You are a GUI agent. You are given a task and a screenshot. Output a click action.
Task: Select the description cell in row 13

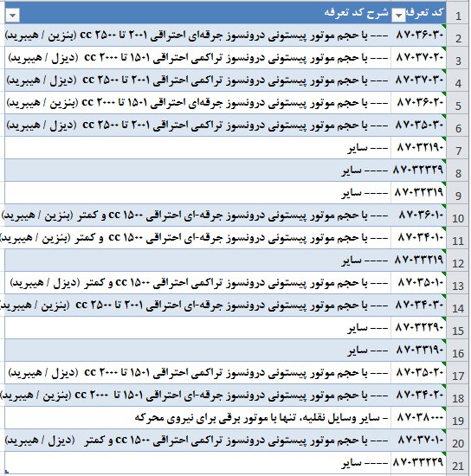197,282
